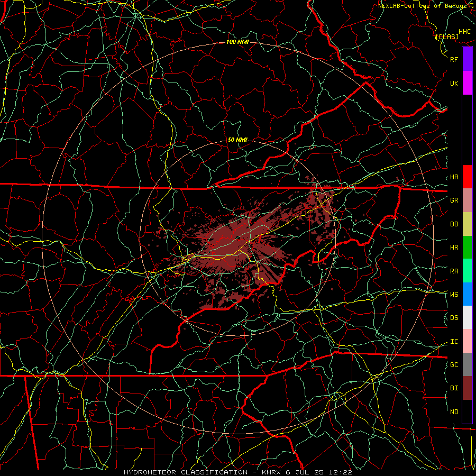Image resolution: width=476 pixels, height=476 pixels.
Task: Click the HA red legend swatch
Action: point(467,177)
